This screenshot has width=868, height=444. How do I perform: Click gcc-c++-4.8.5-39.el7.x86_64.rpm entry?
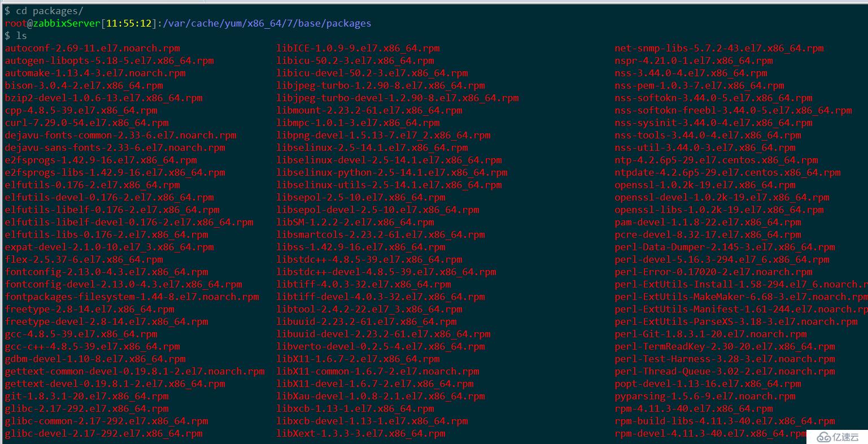point(93,347)
